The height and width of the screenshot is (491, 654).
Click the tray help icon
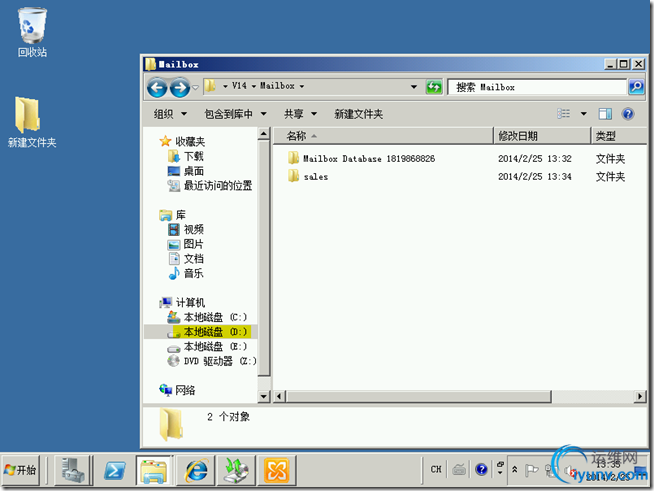point(481,469)
